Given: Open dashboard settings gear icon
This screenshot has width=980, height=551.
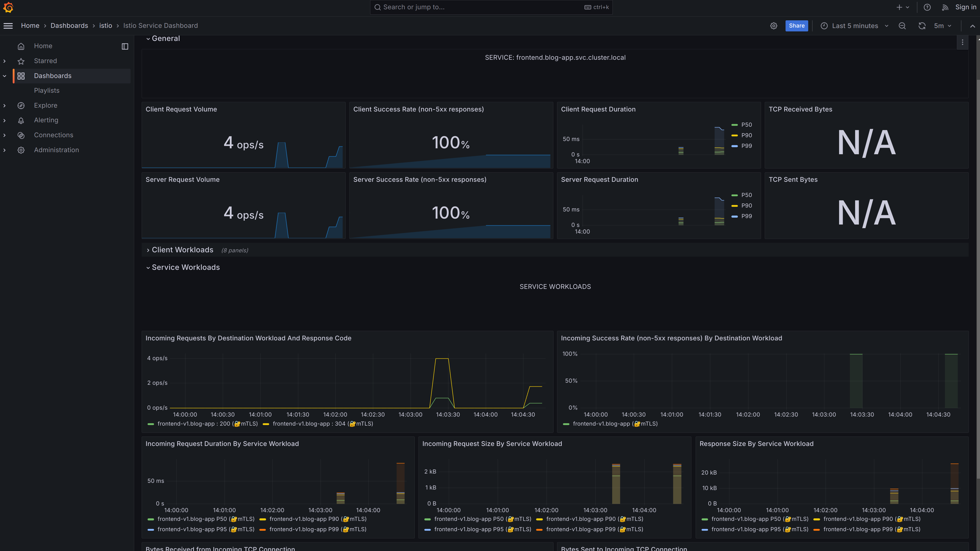Looking at the screenshot, I should point(773,26).
